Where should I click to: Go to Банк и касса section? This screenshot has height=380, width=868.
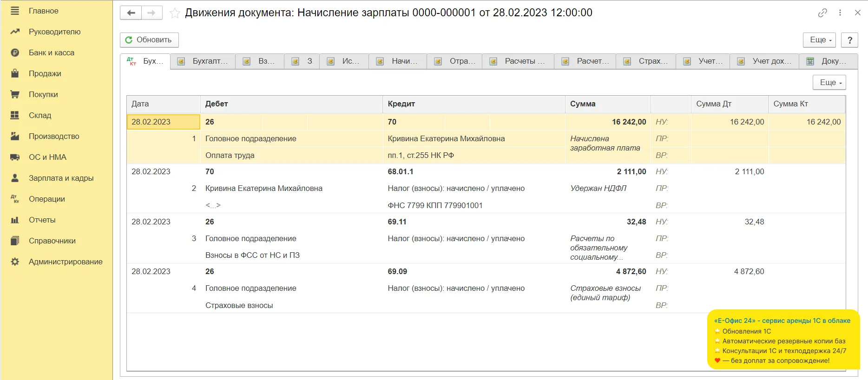pyautogui.click(x=51, y=52)
